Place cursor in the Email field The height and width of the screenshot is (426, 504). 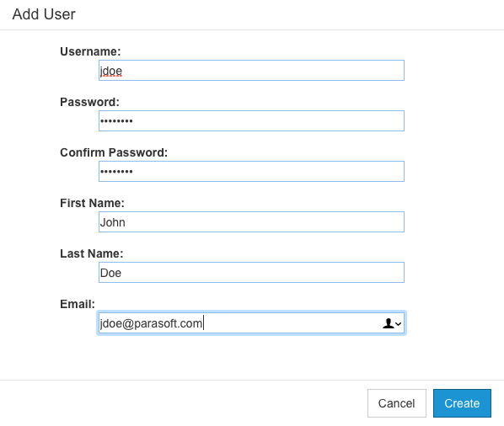point(251,323)
